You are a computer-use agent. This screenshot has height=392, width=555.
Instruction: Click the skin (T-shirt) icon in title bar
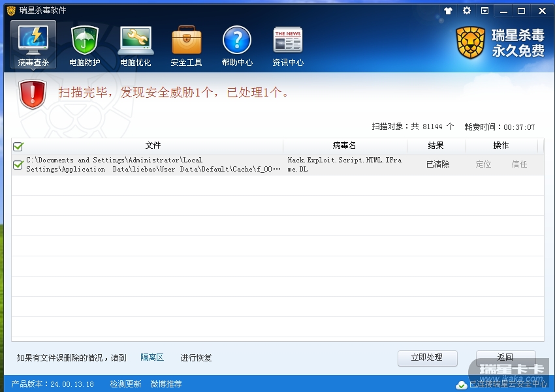click(449, 10)
